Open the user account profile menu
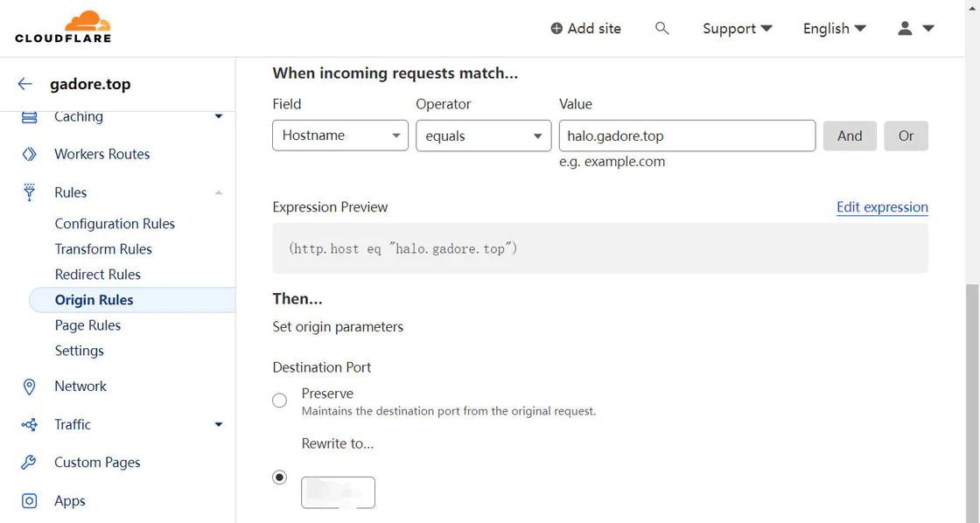The height and width of the screenshot is (523, 980). (x=915, y=29)
